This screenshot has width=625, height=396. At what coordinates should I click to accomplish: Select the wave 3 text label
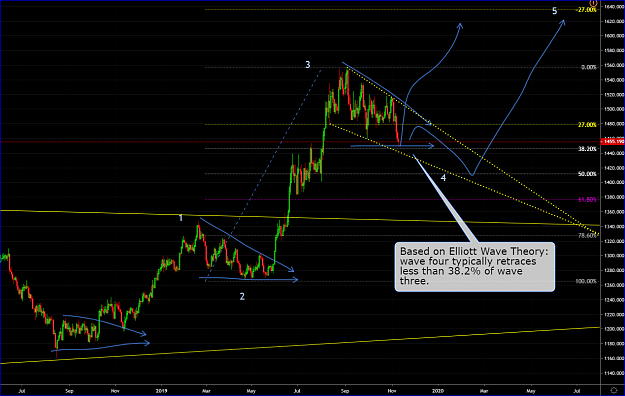tap(308, 65)
